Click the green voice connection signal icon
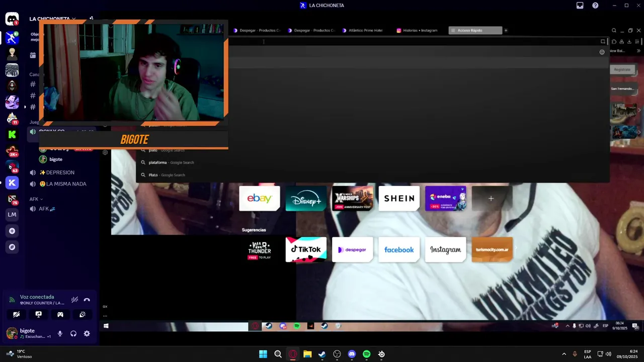Viewport: 644px width, 362px height. tap(12, 300)
